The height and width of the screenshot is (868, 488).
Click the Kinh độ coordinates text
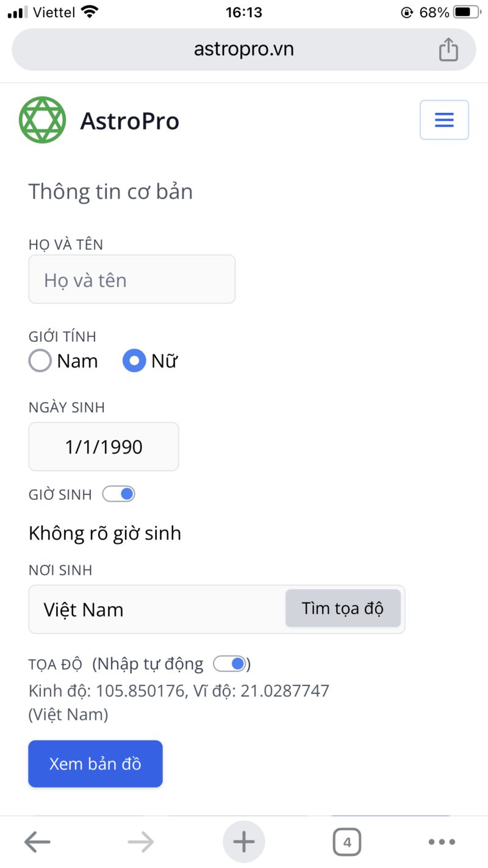click(x=178, y=690)
